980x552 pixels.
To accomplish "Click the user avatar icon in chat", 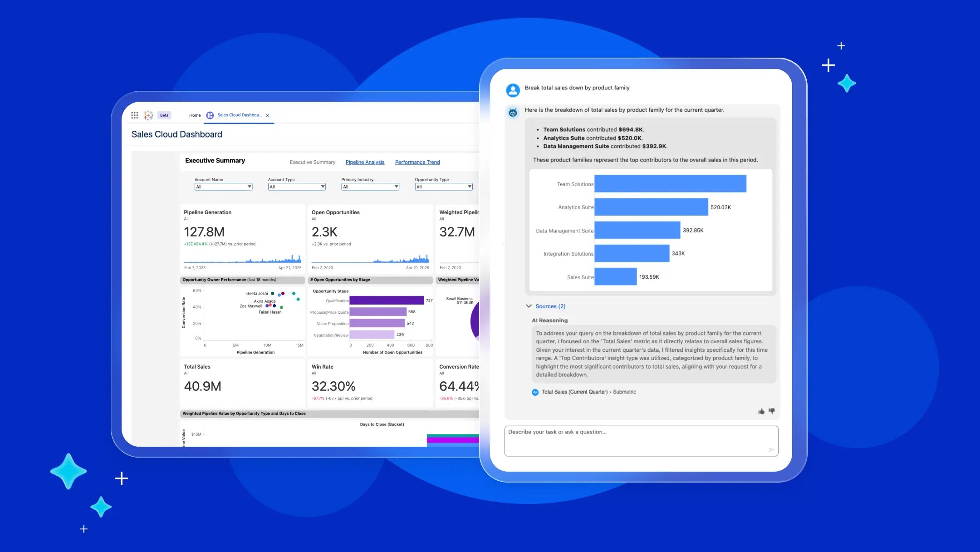I will click(513, 90).
